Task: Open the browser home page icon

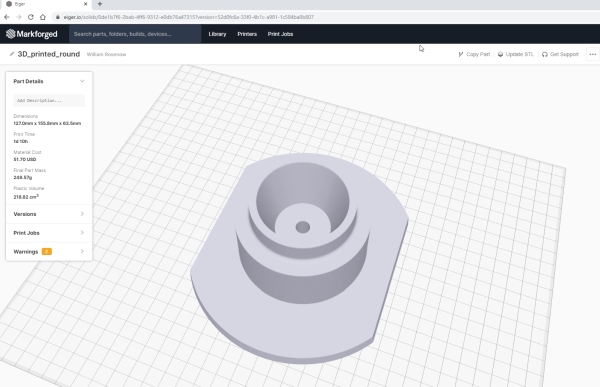Action: (x=43, y=17)
